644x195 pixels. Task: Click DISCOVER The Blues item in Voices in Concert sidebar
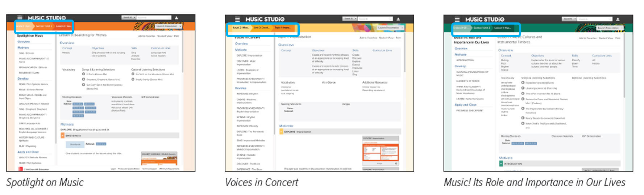click(x=248, y=164)
